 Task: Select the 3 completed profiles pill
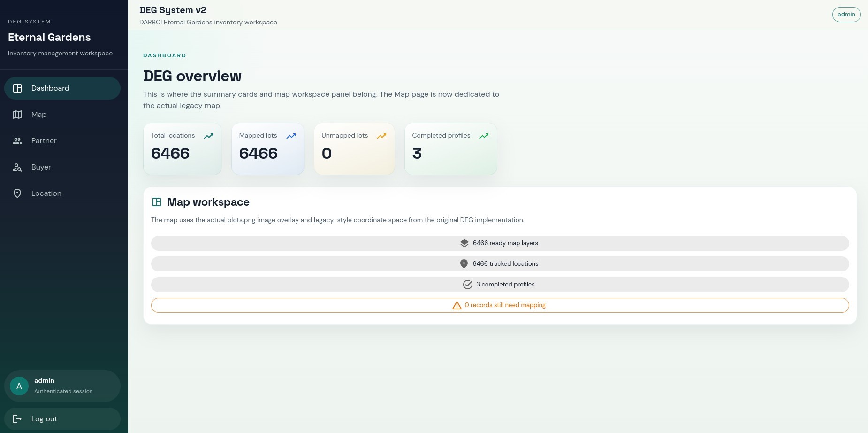tap(500, 285)
